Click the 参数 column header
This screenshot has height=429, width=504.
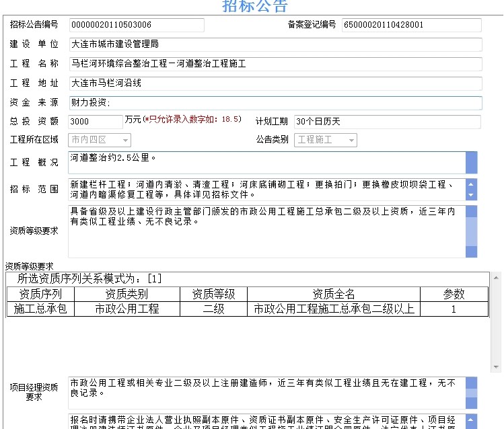(x=454, y=294)
